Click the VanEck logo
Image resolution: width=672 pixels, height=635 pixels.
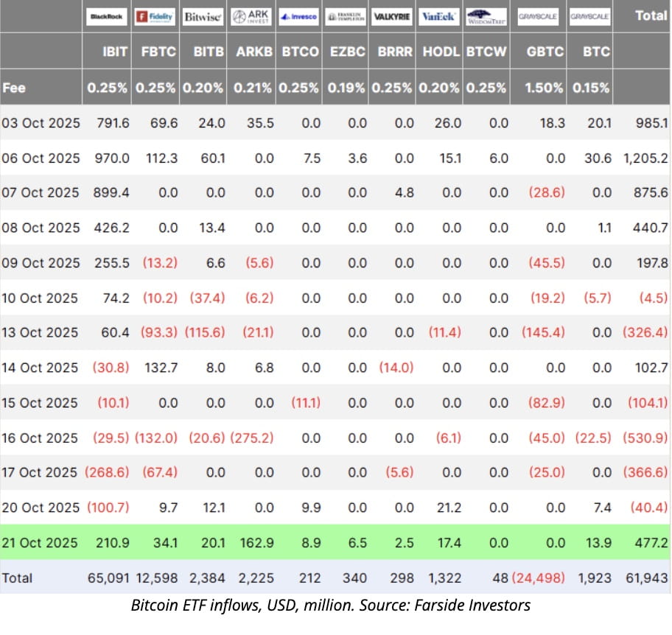click(x=441, y=16)
